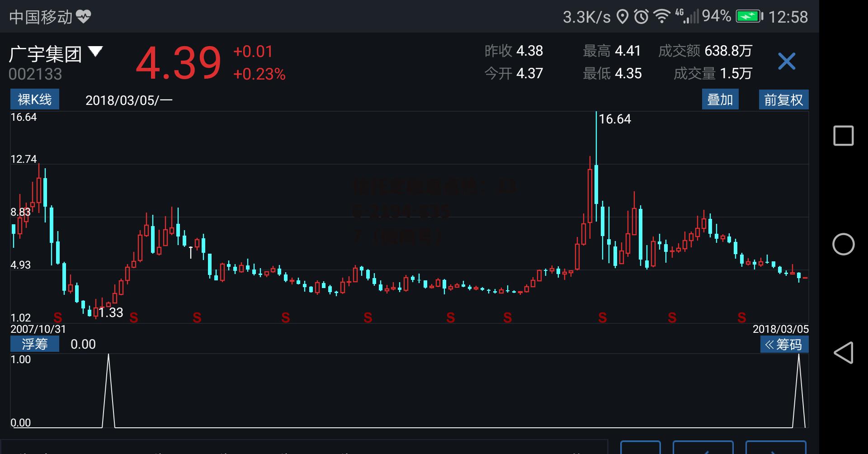The height and width of the screenshot is (454, 868).
Task: Tap the current price 4.39
Action: 179,63
